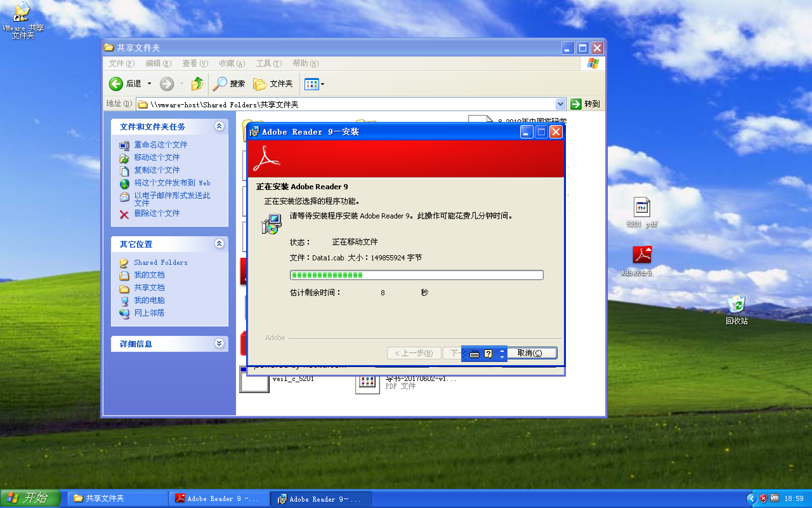This screenshot has width=812, height=508.
Task: Open the Search (搜索) toolbar button
Action: (x=229, y=84)
